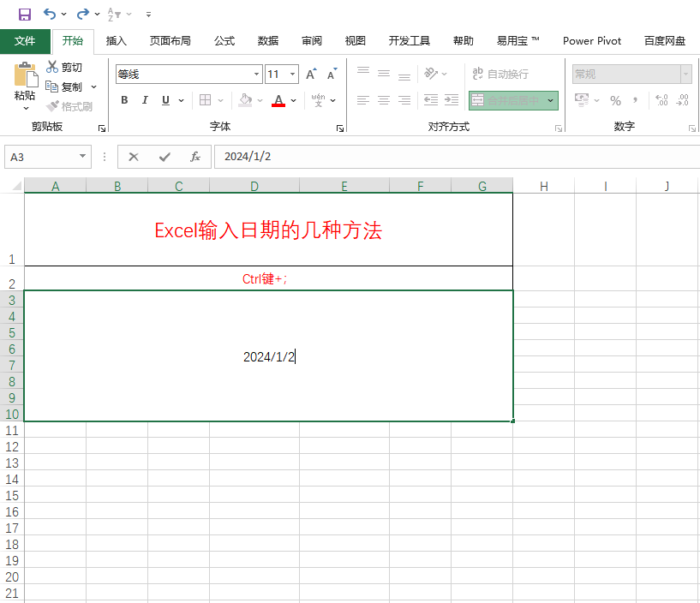The height and width of the screenshot is (603, 700).
Task: Click the 复制 copy button
Action: click(x=64, y=87)
